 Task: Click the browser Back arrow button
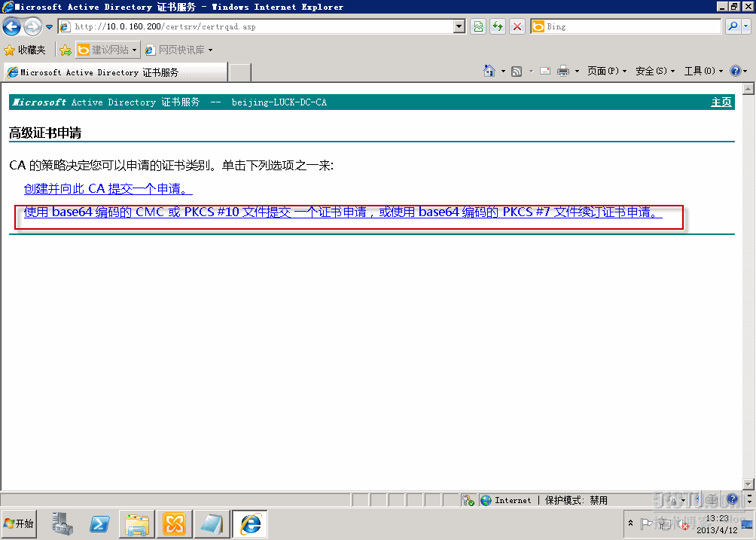coord(11,26)
